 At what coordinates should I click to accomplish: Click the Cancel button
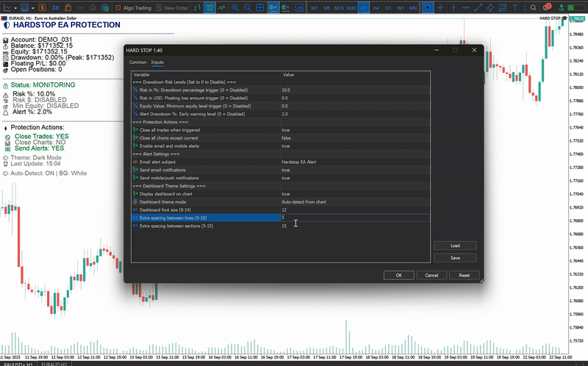[431, 276]
